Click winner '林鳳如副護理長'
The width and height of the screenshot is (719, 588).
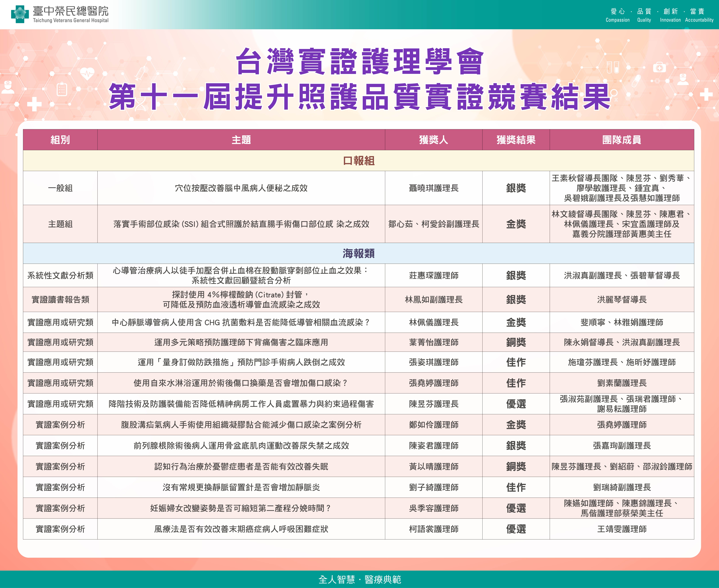[434, 299]
